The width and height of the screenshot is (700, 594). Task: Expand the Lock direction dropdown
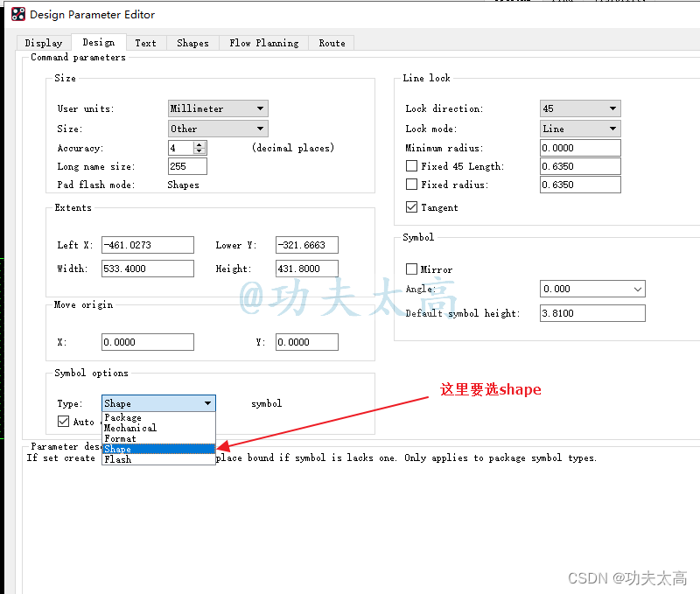pos(612,108)
